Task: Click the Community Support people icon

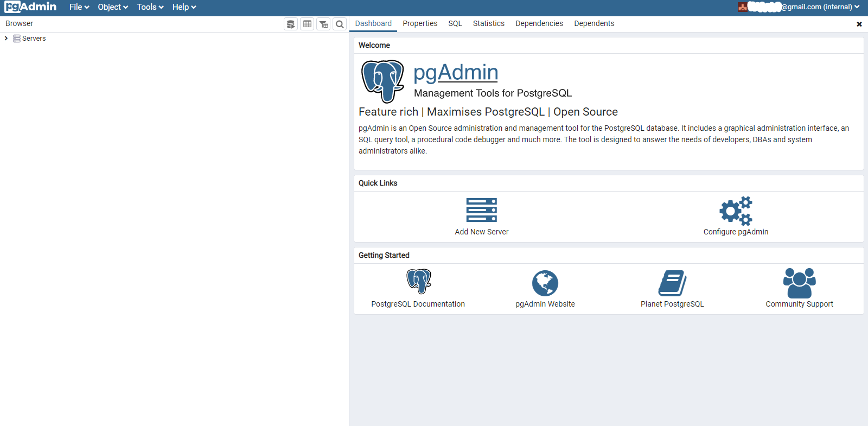Action: coord(800,283)
